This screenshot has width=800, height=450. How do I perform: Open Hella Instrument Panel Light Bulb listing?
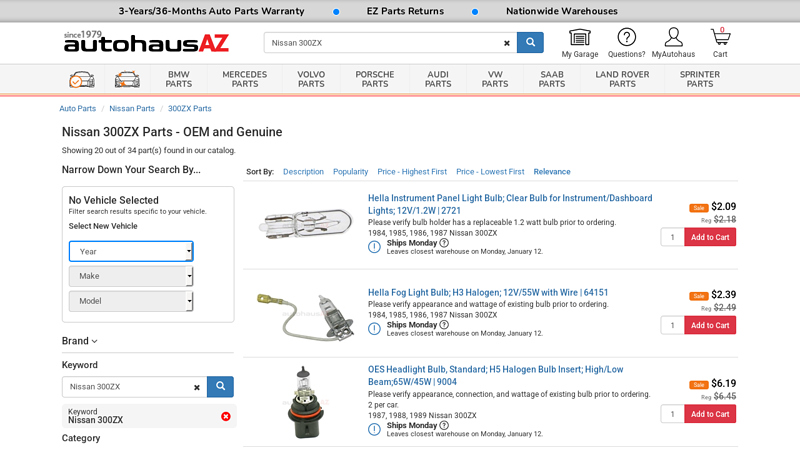point(510,204)
